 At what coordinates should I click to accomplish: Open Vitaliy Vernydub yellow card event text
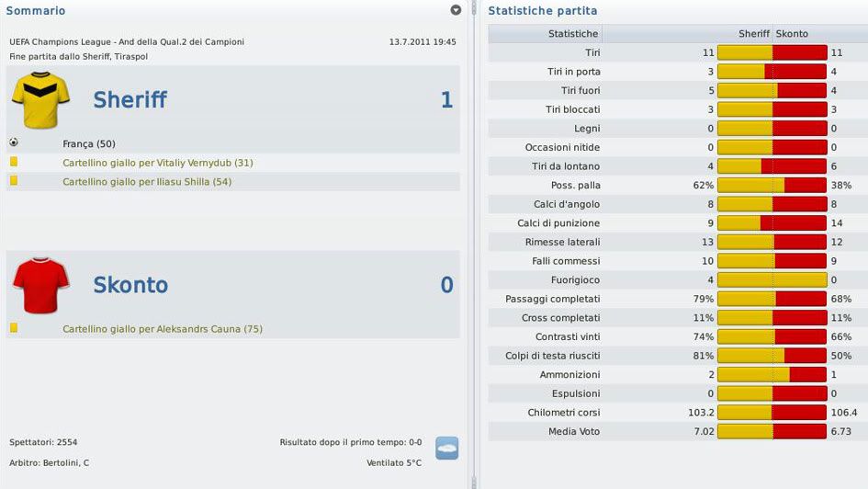tap(158, 163)
